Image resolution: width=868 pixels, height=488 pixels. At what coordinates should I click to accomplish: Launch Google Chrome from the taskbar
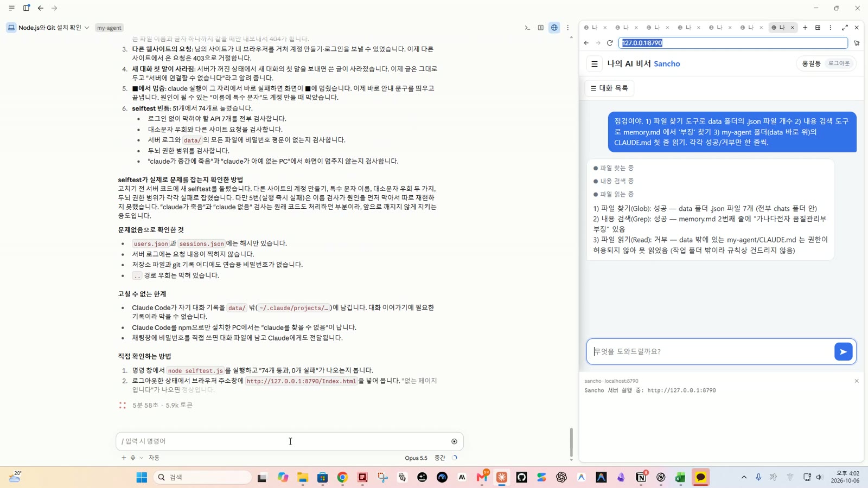[x=342, y=477]
